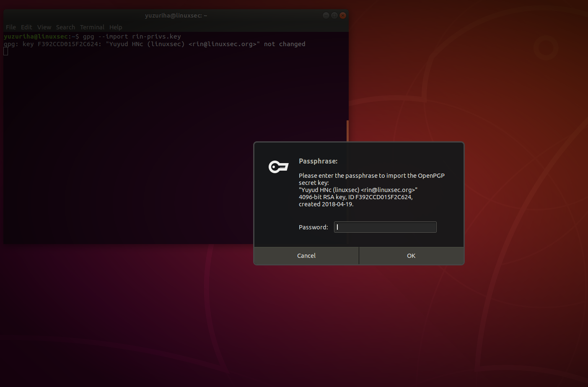Click the OK button in passphrase dialog

(x=411, y=256)
